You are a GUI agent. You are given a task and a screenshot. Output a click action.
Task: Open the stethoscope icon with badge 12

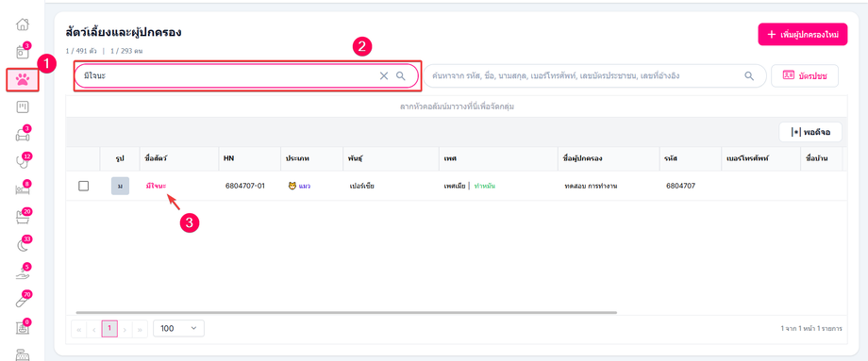[x=22, y=162]
